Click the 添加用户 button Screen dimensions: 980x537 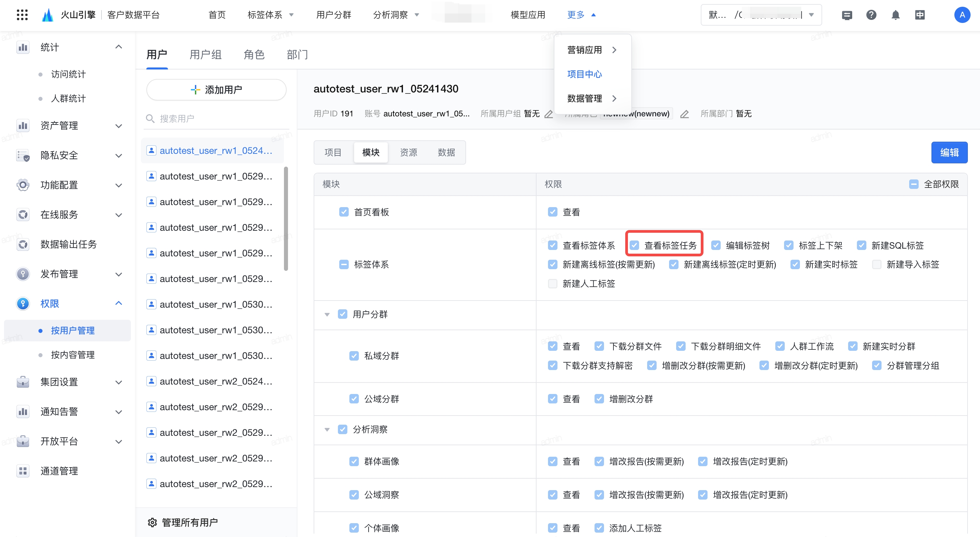[216, 90]
